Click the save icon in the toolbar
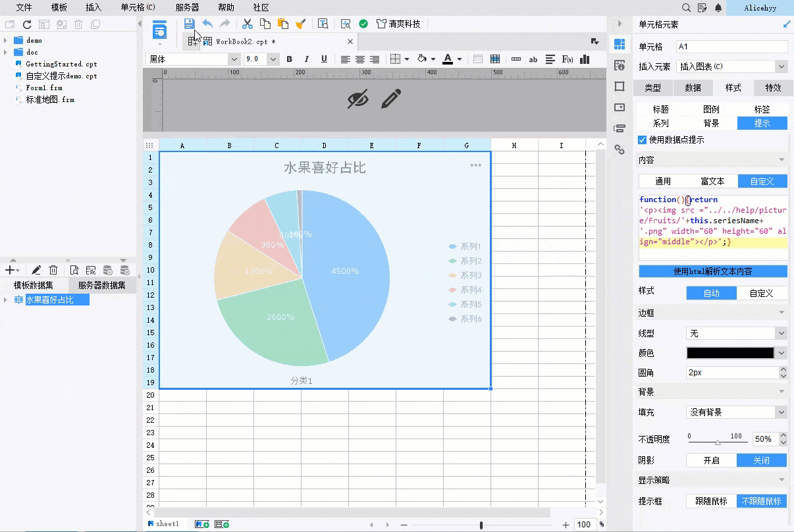 190,24
